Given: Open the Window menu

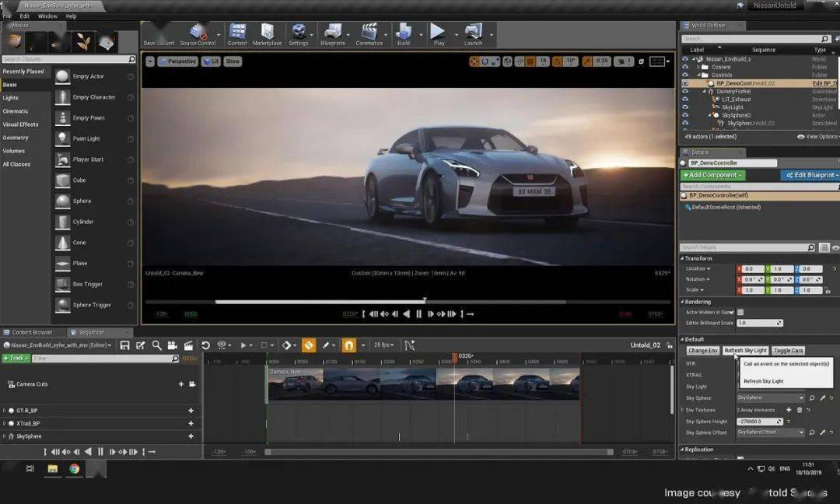Looking at the screenshot, I should 47,16.
